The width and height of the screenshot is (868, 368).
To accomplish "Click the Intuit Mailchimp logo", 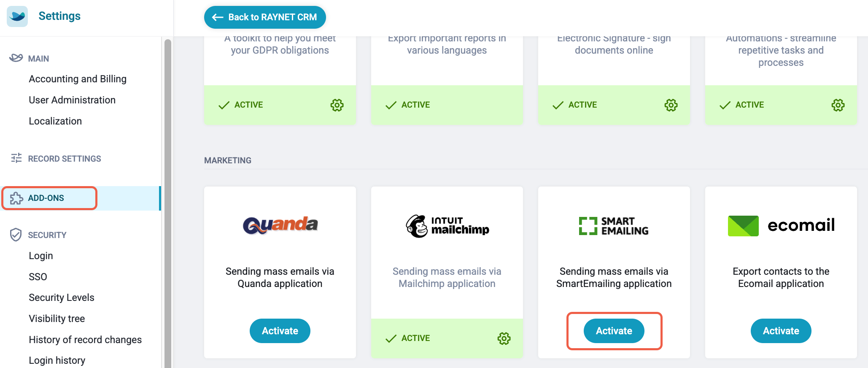I will (x=447, y=226).
